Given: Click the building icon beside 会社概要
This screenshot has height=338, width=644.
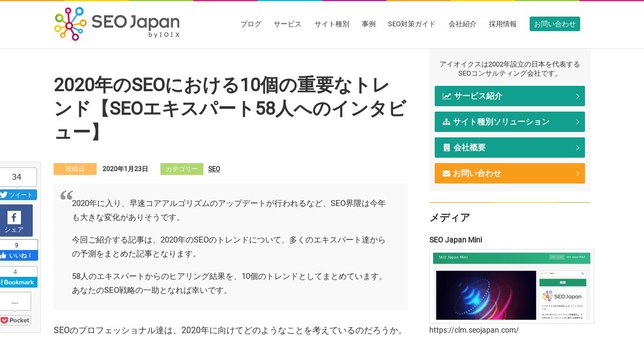Looking at the screenshot, I should coord(447,148).
